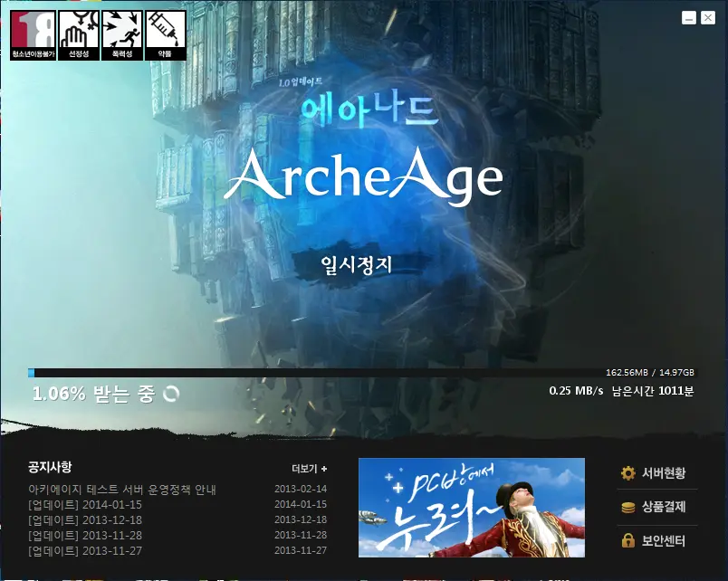
Task: Pause download with 일시정지 button
Action: coord(357,265)
